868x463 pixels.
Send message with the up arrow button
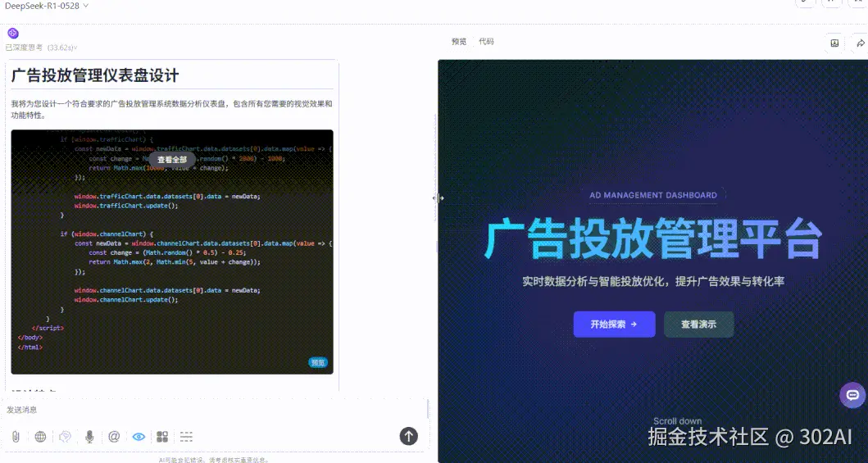(x=408, y=436)
